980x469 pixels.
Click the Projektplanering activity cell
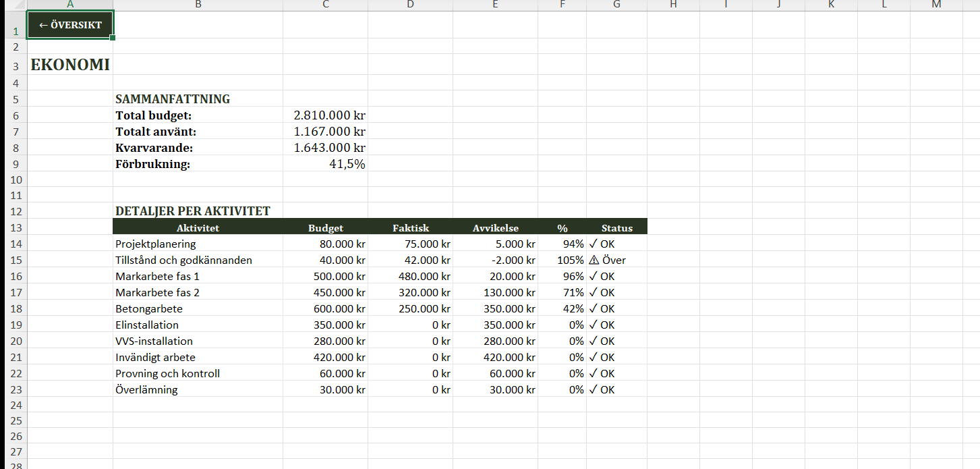198,244
